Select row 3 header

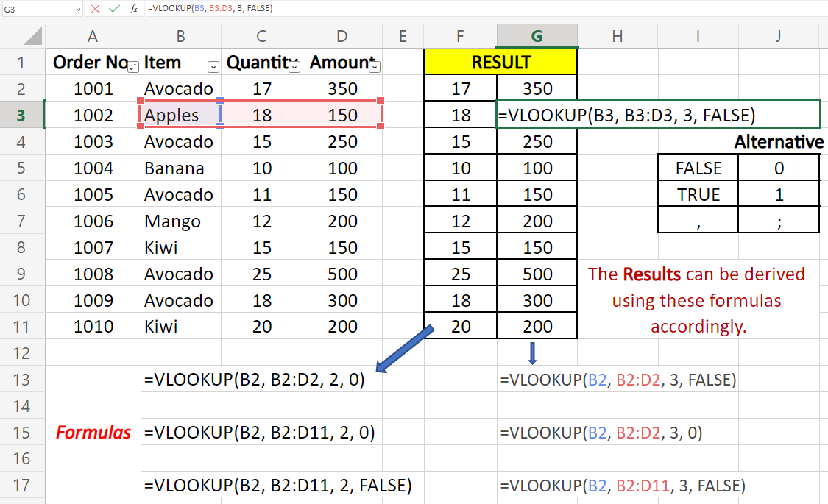click(21, 116)
